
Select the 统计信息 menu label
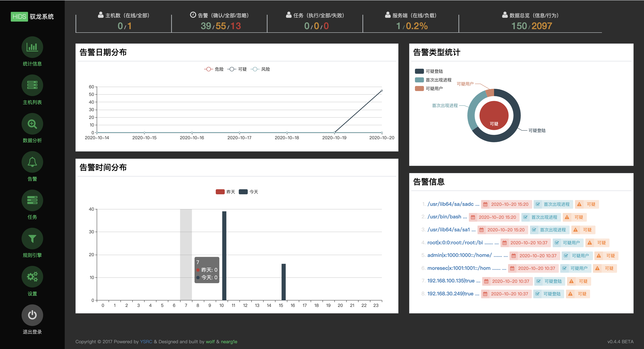tap(32, 64)
